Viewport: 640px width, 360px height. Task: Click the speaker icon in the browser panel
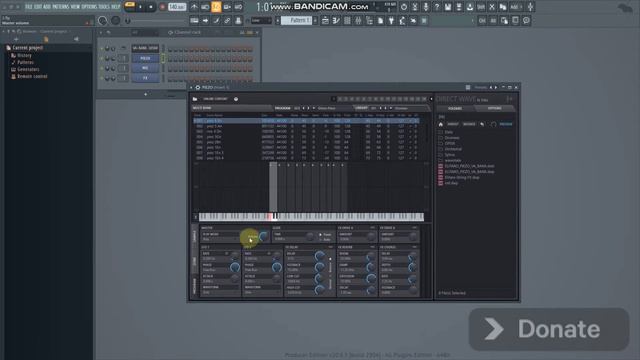[76, 39]
